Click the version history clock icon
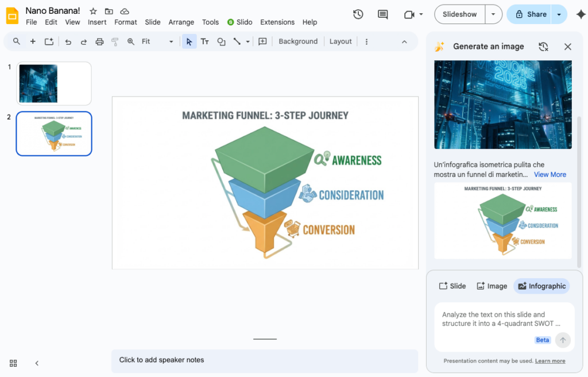 pyautogui.click(x=358, y=14)
